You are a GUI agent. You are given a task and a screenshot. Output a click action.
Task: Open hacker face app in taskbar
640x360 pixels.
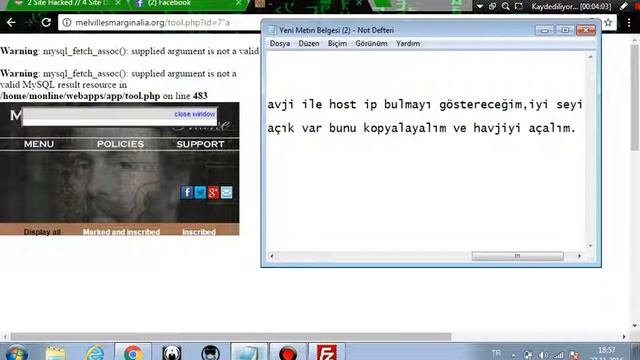pyautogui.click(x=211, y=353)
